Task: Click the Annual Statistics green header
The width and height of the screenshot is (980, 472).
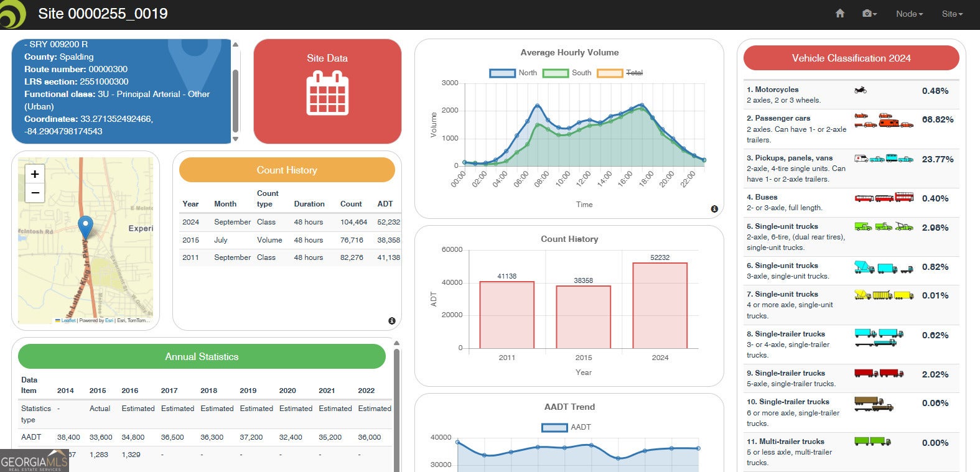Action: tap(202, 356)
